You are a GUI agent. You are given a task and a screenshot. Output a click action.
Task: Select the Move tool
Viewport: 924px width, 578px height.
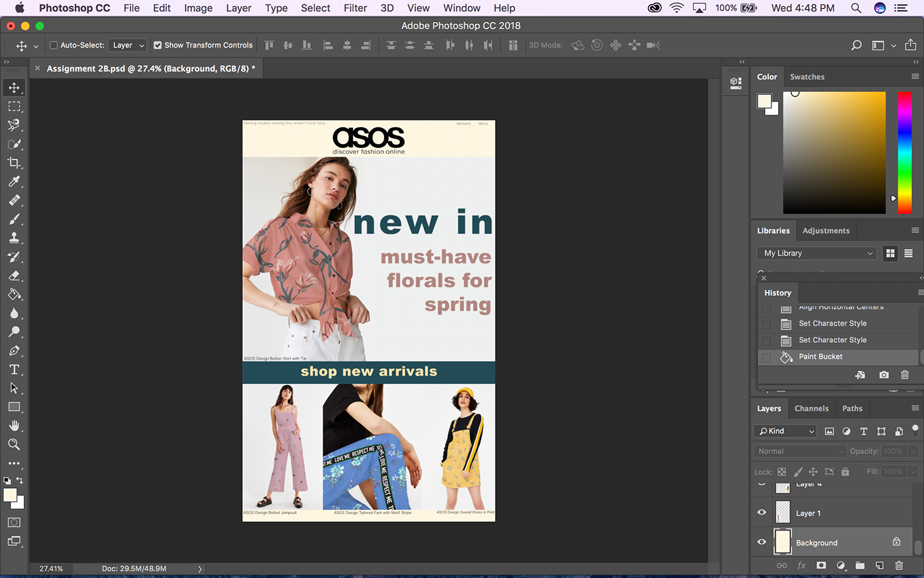coord(14,87)
